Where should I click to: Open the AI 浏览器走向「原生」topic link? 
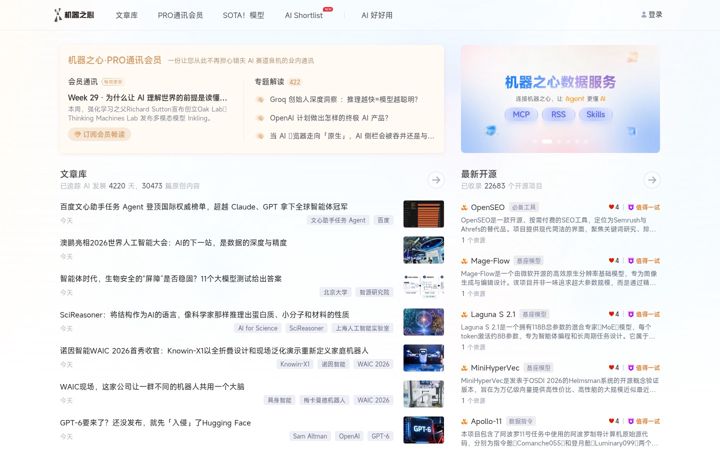pyautogui.click(x=352, y=136)
